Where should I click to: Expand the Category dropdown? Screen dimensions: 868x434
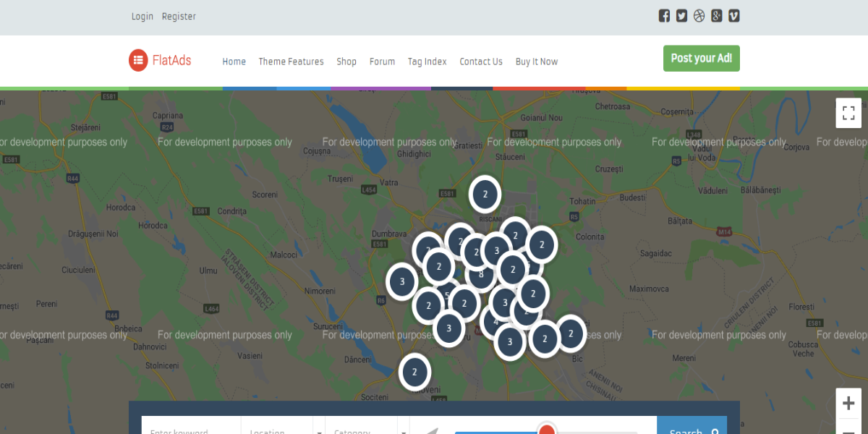coord(367,427)
